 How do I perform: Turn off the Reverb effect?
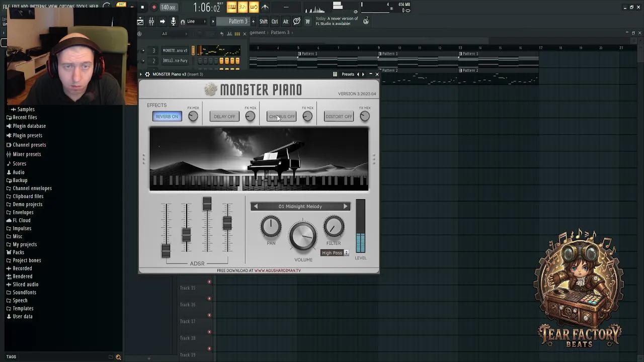[167, 117]
